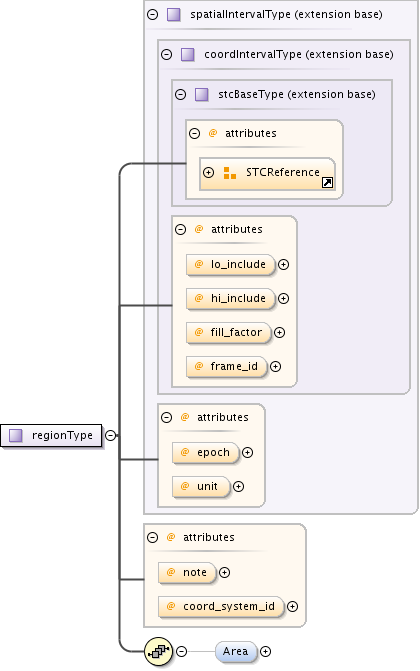Image resolution: width=420 pixels, height=671 pixels.
Task: Collapse the attributes group containing note
Action: pyautogui.click(x=152, y=537)
